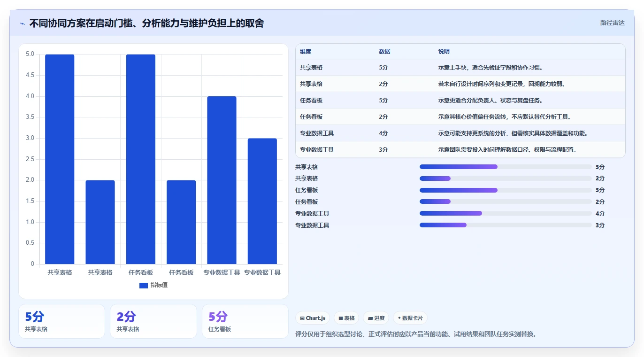Select the 进度 chip

pos(376,318)
